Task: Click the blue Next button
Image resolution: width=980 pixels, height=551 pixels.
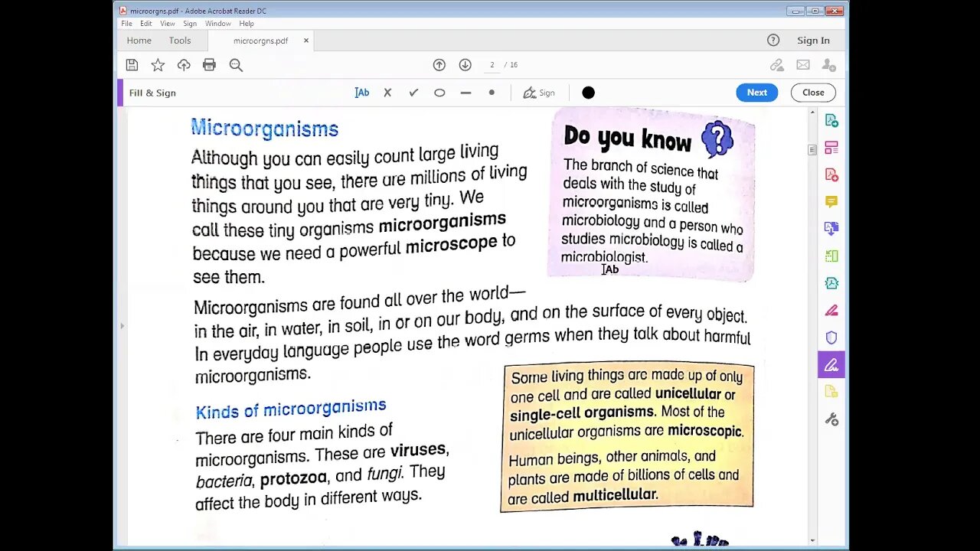Action: click(757, 93)
